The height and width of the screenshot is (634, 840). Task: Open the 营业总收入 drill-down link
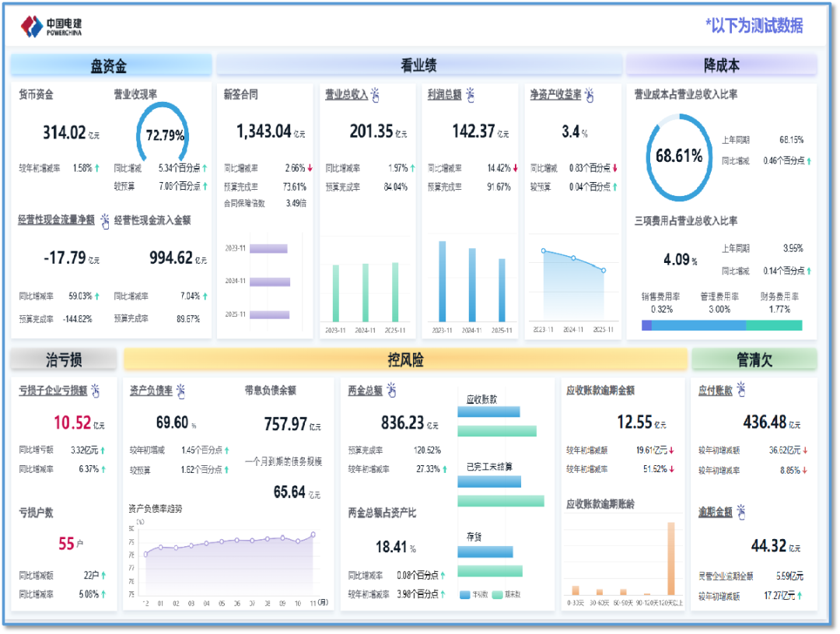(x=346, y=95)
